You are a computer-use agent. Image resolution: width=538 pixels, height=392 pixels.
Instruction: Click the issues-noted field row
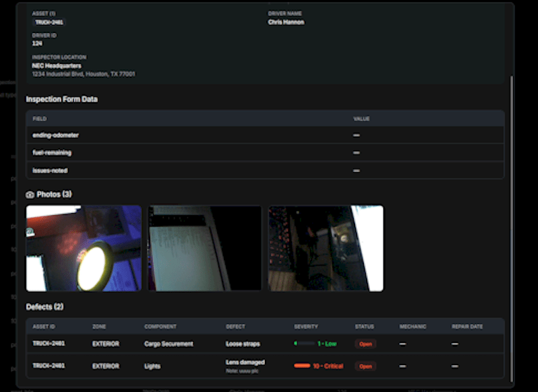coord(50,170)
